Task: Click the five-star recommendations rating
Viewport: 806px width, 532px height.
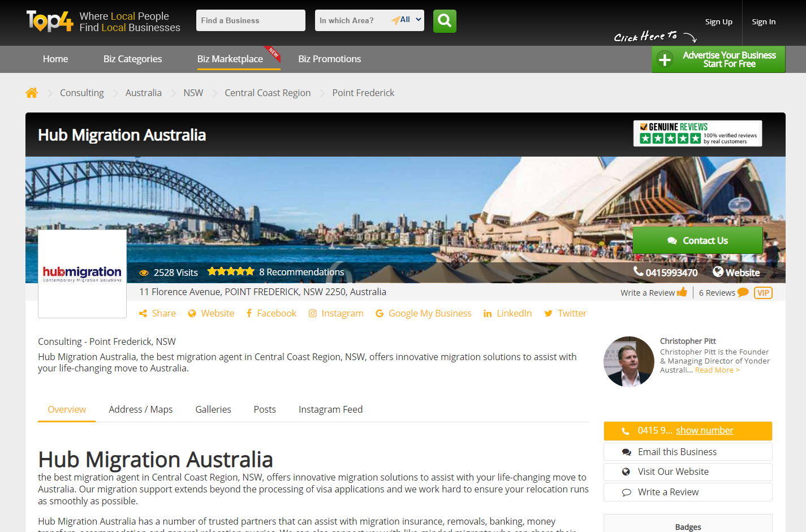Action: click(x=231, y=272)
